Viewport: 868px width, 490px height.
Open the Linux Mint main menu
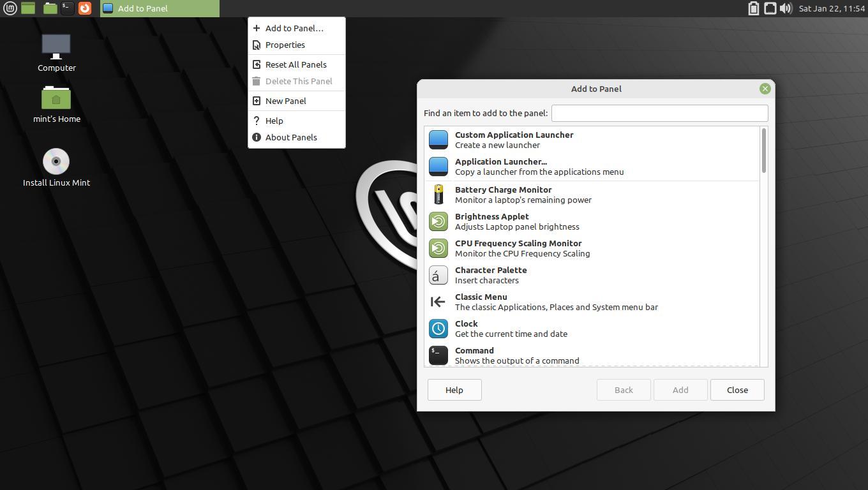[x=10, y=8]
